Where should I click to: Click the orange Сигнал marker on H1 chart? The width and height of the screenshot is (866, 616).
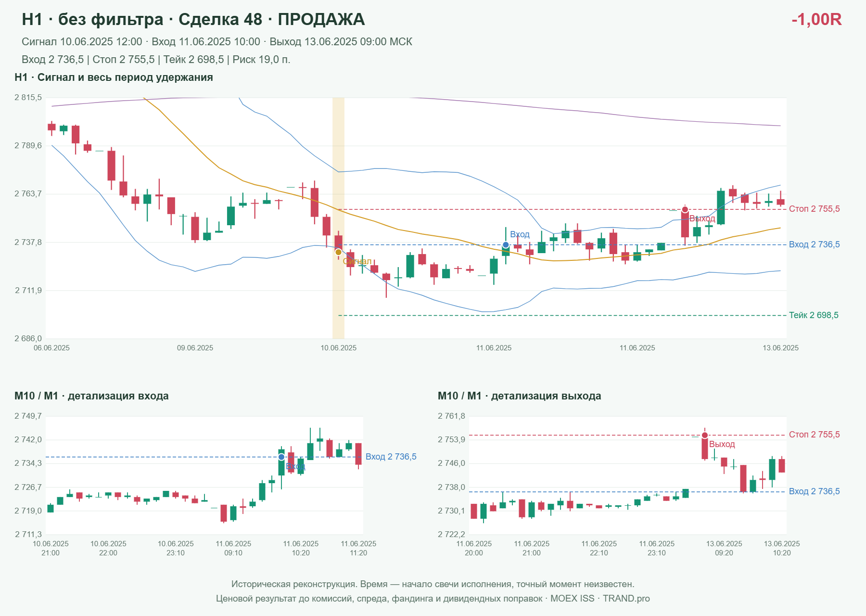pyautogui.click(x=338, y=252)
